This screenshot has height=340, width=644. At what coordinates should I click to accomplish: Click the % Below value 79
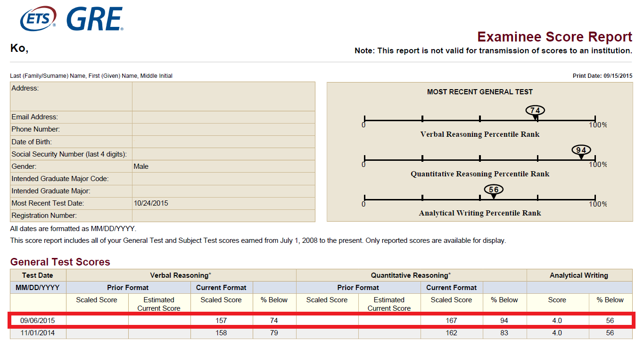pos(274,333)
